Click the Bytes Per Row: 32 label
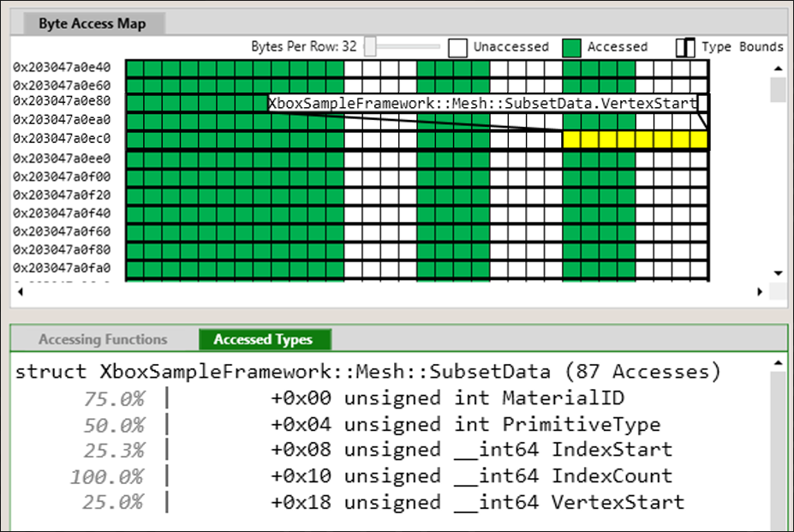794x532 pixels. (x=304, y=46)
